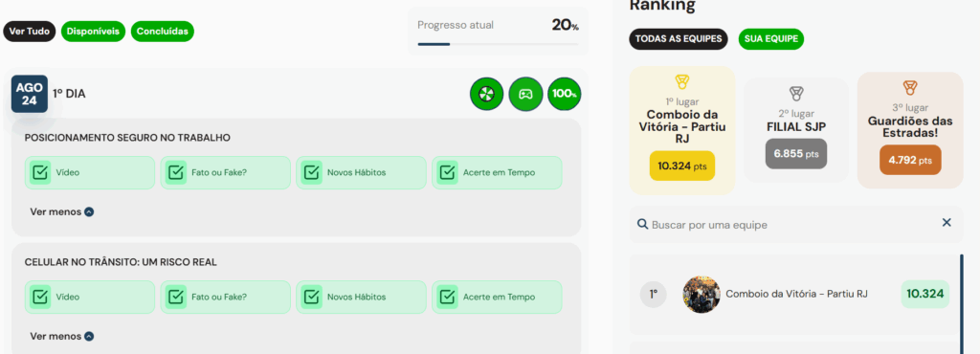Check Fato ou Fake? in Posicionamento Seguro
980x354 pixels.
pos(225,172)
